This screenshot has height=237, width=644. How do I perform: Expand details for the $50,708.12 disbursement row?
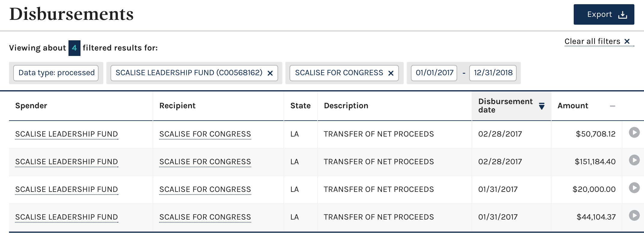pos(634,132)
